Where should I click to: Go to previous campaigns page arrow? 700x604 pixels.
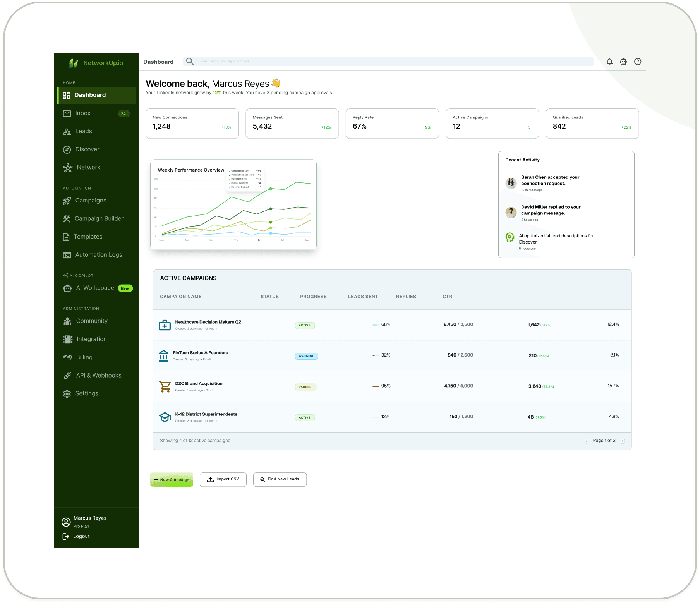(587, 441)
